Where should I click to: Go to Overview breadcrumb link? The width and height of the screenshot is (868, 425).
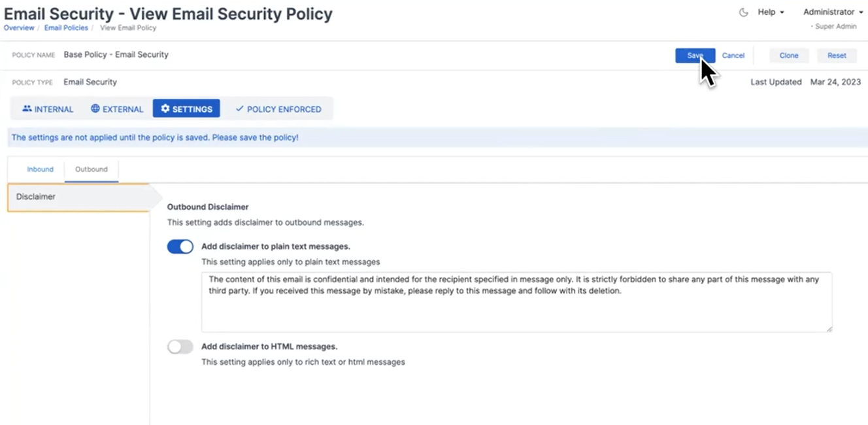19,28
